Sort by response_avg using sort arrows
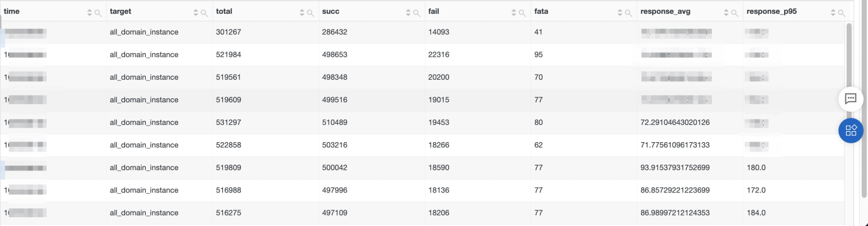The width and height of the screenshot is (868, 226). click(726, 13)
